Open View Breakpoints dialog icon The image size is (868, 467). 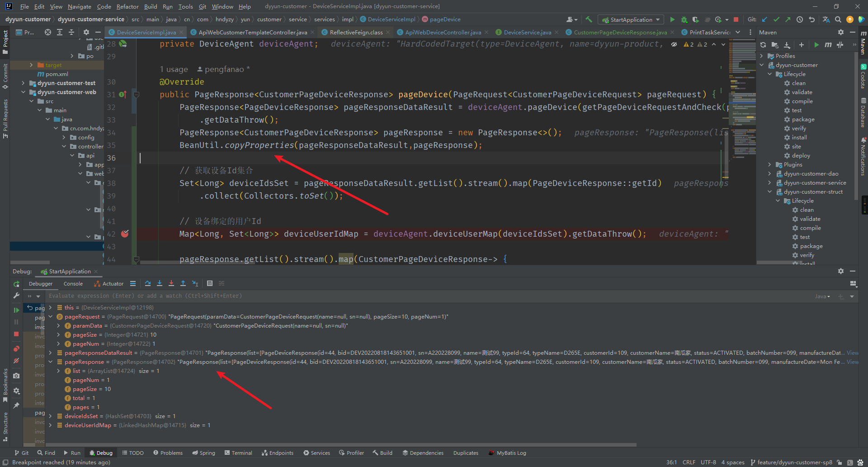click(x=16, y=348)
